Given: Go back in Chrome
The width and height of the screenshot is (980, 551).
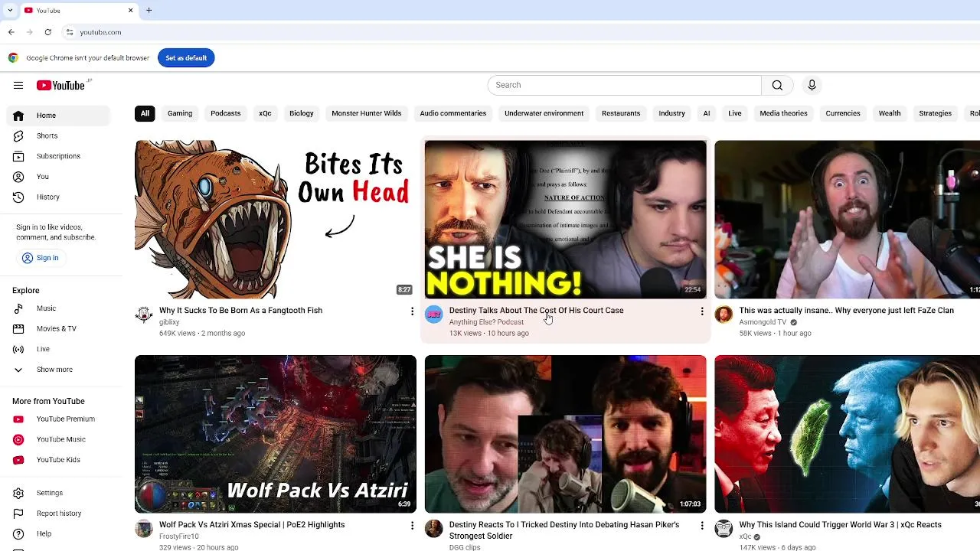Looking at the screenshot, I should click(x=11, y=32).
